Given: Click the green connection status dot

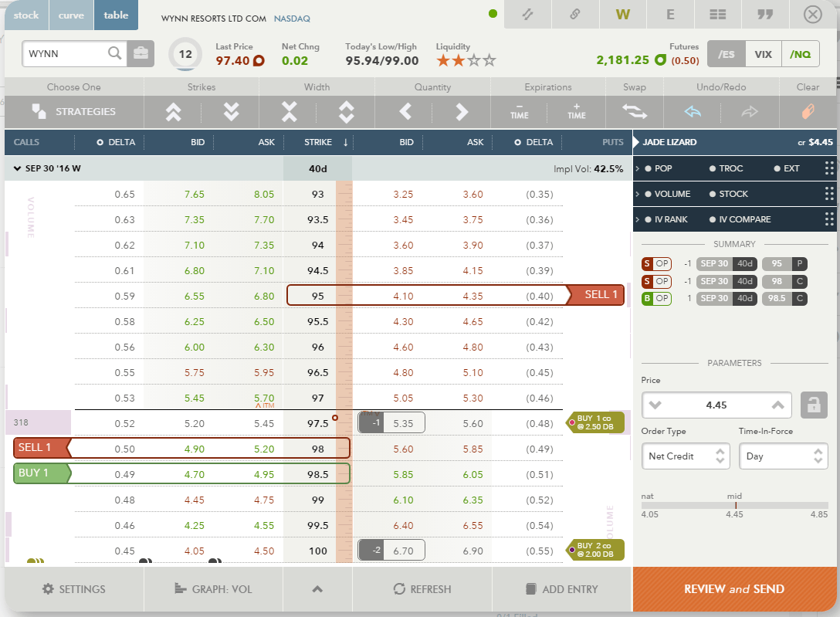Looking at the screenshot, I should point(493,14).
